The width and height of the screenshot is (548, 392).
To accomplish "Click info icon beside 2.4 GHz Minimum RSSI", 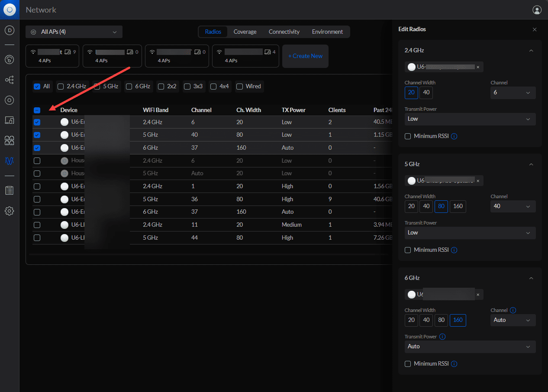I will (x=454, y=136).
